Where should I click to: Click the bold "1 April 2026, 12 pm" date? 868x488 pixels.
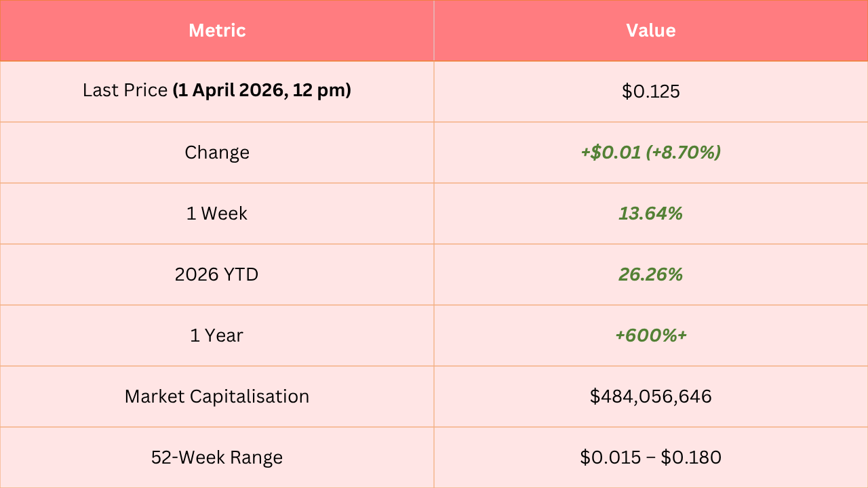[262, 91]
